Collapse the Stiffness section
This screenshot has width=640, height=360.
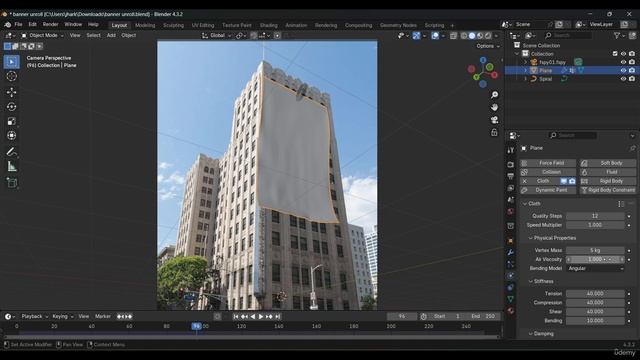[530, 281]
